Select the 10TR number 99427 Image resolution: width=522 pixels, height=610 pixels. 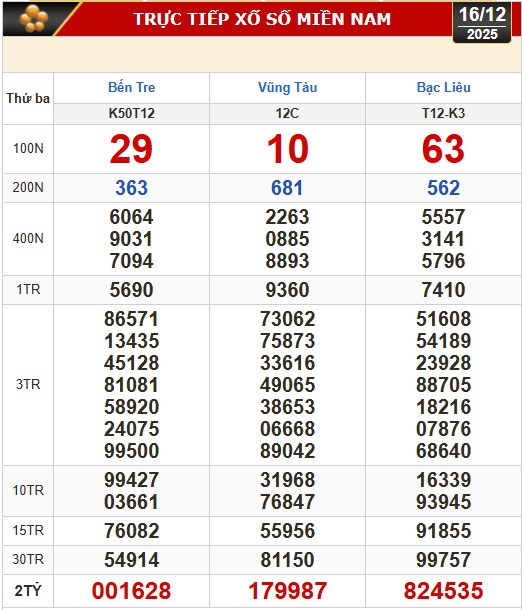click(131, 480)
